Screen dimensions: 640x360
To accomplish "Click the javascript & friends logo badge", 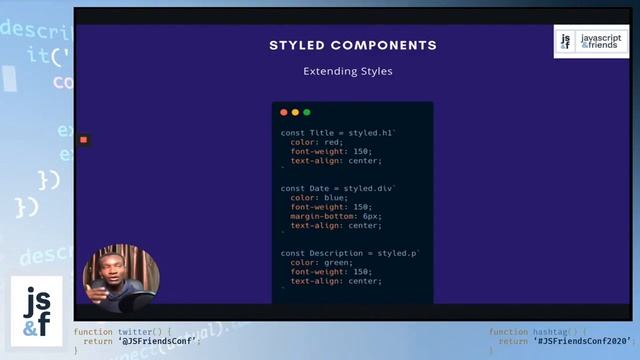I will [591, 41].
